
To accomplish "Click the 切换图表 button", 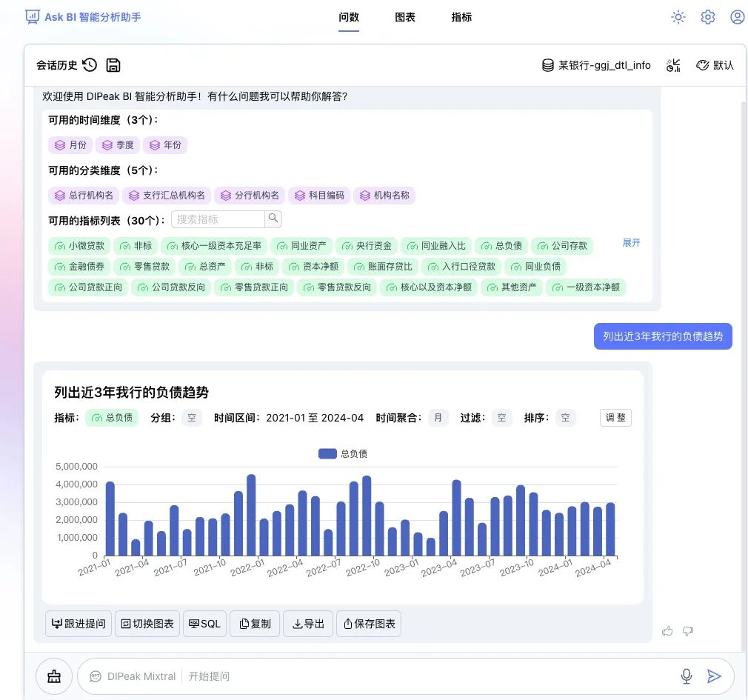I will coord(147,624).
